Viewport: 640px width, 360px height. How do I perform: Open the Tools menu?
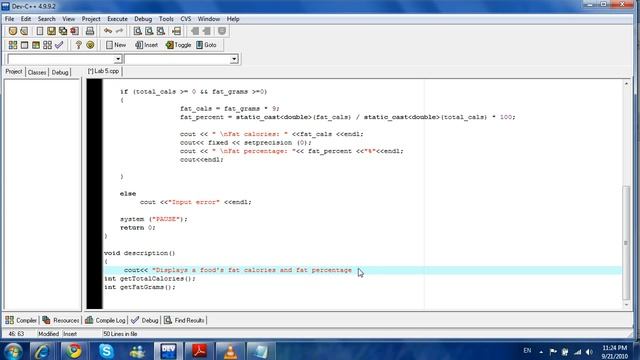166,19
